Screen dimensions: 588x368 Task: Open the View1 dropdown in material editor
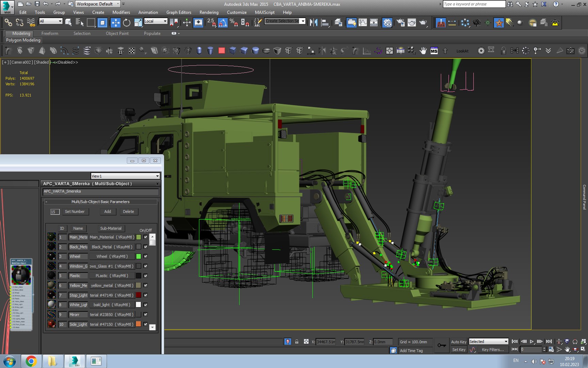(x=125, y=176)
